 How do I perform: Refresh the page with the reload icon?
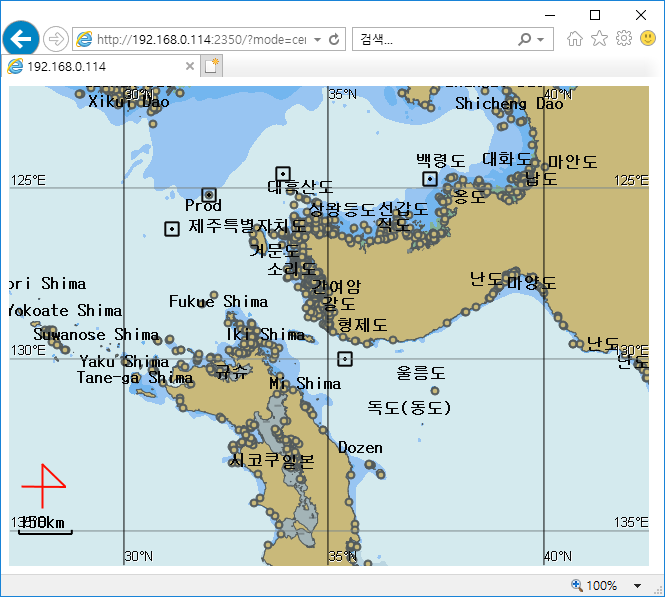click(x=334, y=40)
